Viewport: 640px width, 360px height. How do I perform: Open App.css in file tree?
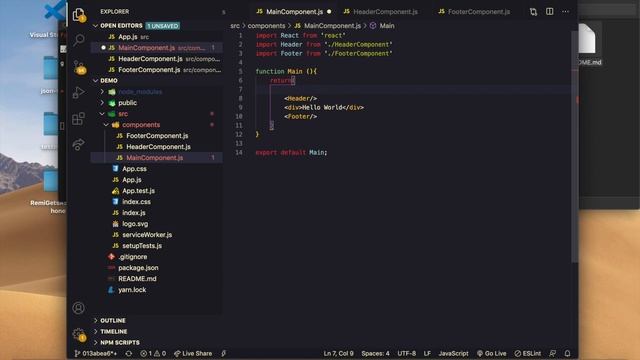pos(134,169)
